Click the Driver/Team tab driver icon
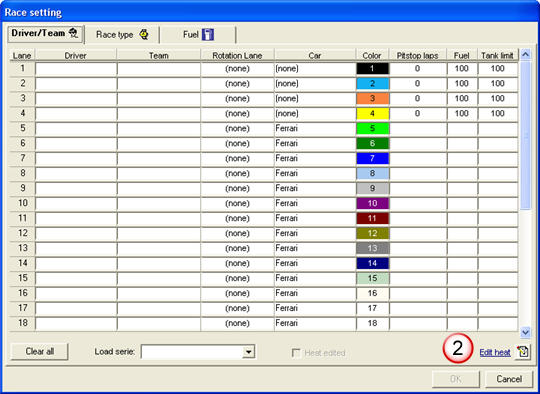The height and width of the screenshot is (394, 540). coord(73,33)
